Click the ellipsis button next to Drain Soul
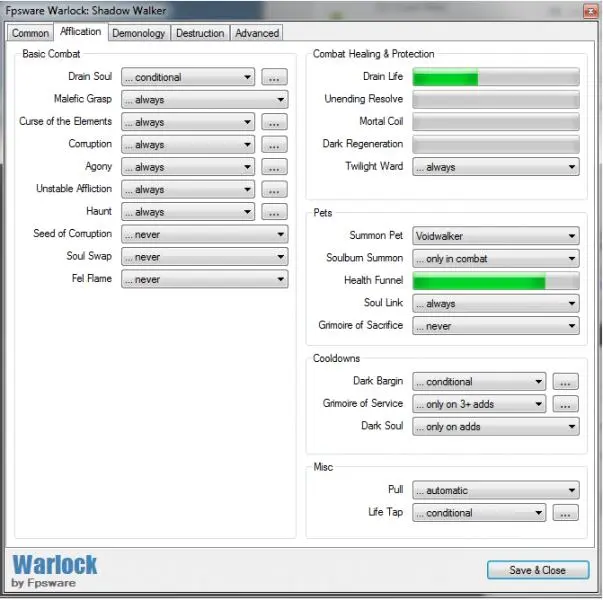This screenshot has width=603, height=600. click(274, 77)
